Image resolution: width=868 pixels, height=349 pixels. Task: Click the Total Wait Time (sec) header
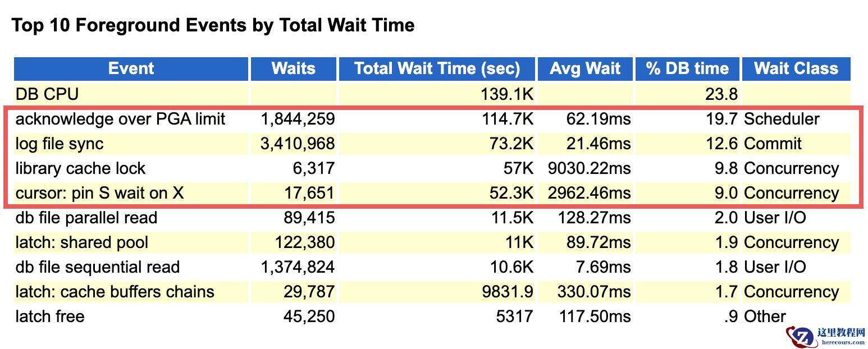[x=437, y=68]
